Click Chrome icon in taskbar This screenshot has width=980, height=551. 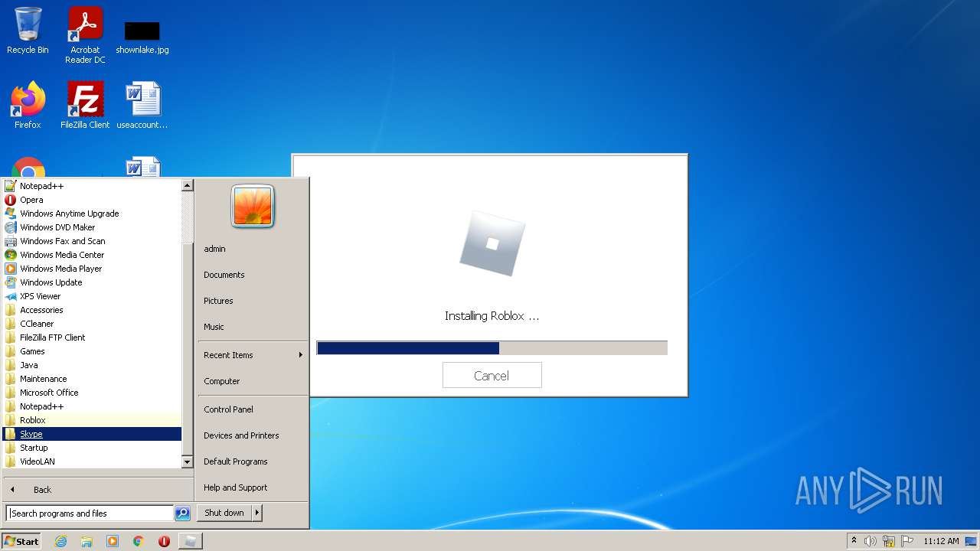tap(139, 541)
